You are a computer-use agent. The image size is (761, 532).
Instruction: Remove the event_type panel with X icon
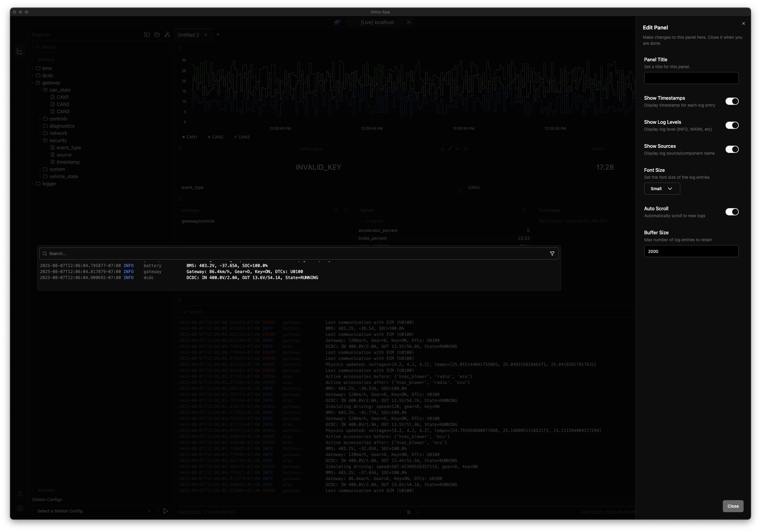click(x=457, y=149)
